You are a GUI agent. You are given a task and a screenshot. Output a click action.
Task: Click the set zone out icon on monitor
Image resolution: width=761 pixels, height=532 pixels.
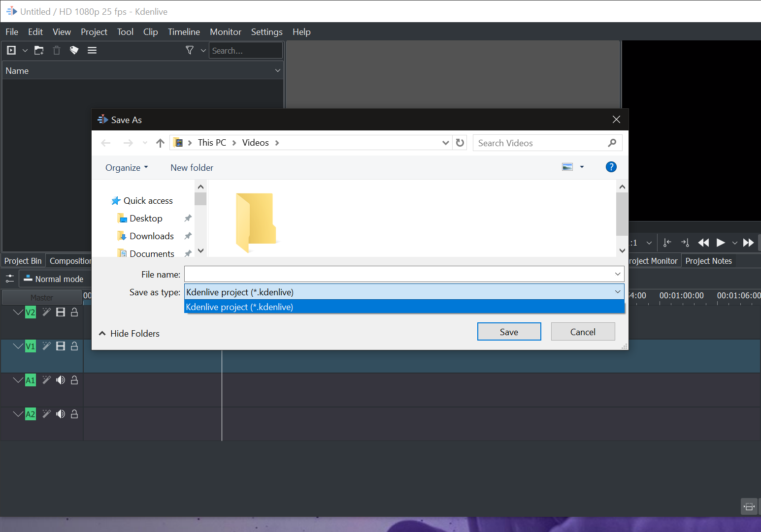point(685,243)
